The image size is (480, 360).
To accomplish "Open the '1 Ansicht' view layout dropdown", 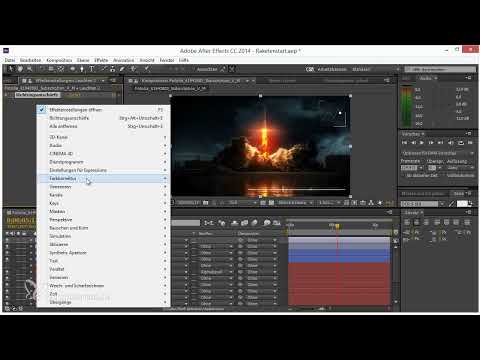I will click(x=329, y=203).
